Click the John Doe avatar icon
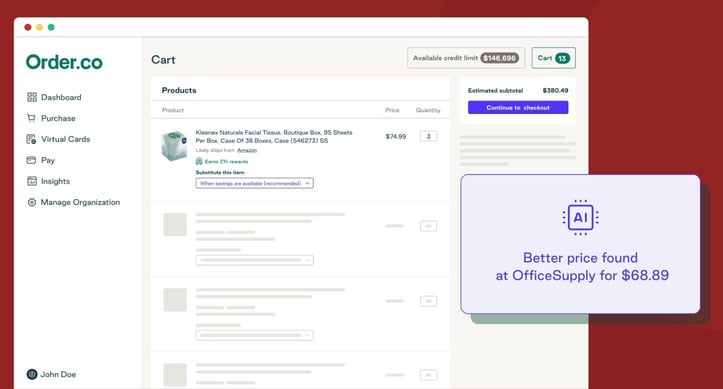The height and width of the screenshot is (389, 723). coord(32,374)
